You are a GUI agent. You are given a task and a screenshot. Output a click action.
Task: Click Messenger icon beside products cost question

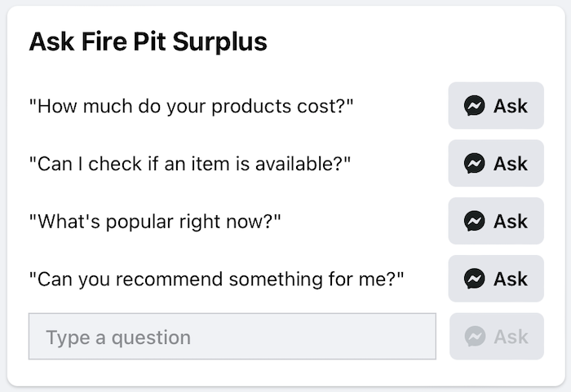(x=475, y=106)
